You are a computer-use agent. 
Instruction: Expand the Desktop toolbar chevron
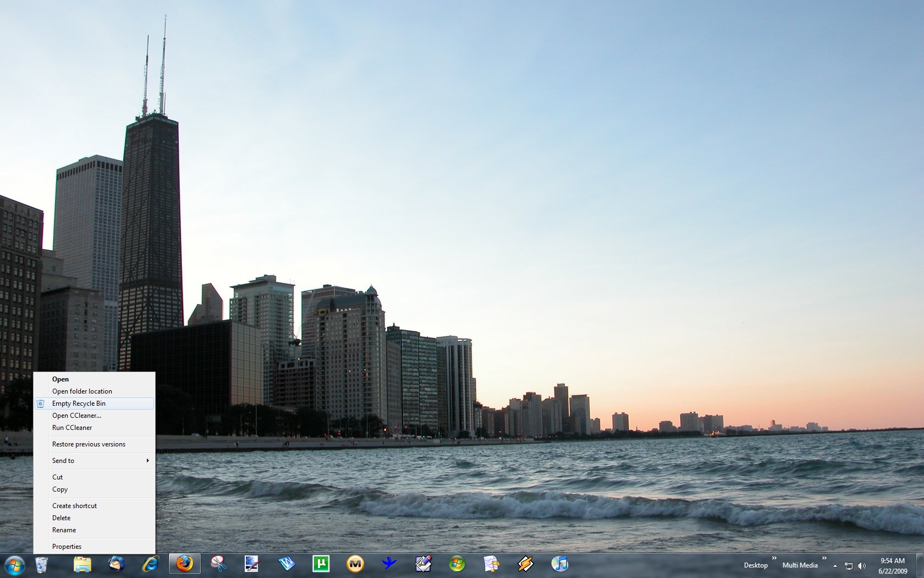[774, 558]
